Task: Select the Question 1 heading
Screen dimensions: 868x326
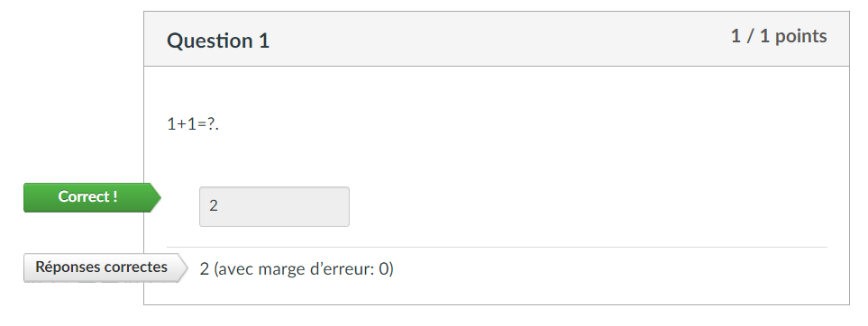Action: tap(218, 41)
